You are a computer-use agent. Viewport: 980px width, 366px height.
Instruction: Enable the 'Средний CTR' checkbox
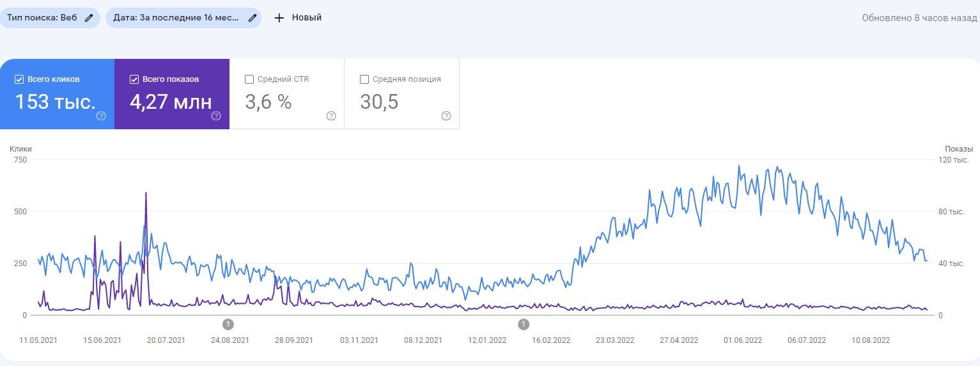(x=249, y=79)
